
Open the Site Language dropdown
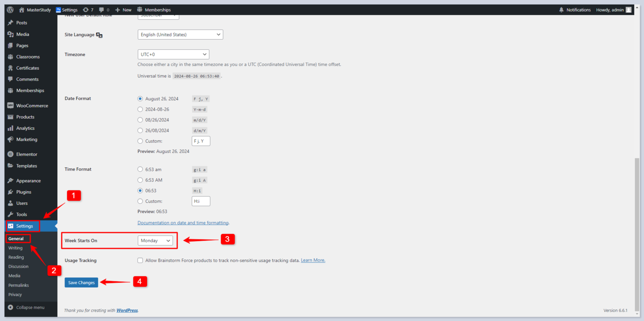click(180, 34)
